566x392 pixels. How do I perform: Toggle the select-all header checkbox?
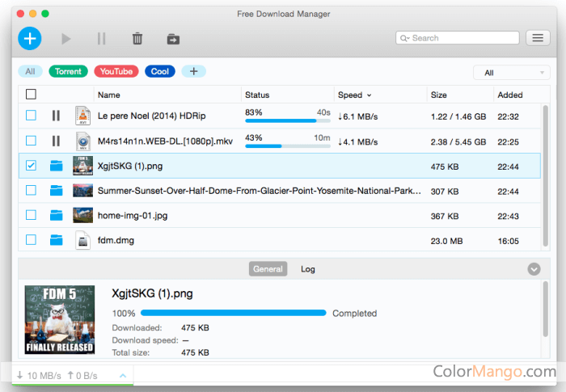point(31,95)
